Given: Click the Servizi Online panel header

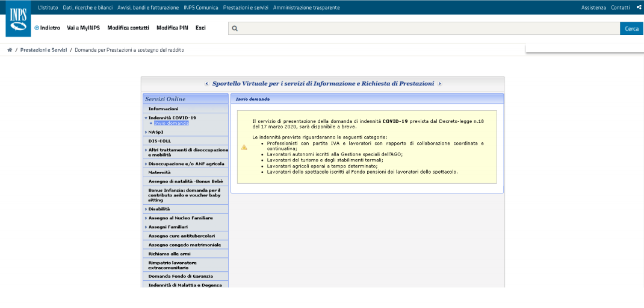Looking at the screenshot, I should pyautogui.click(x=185, y=99).
